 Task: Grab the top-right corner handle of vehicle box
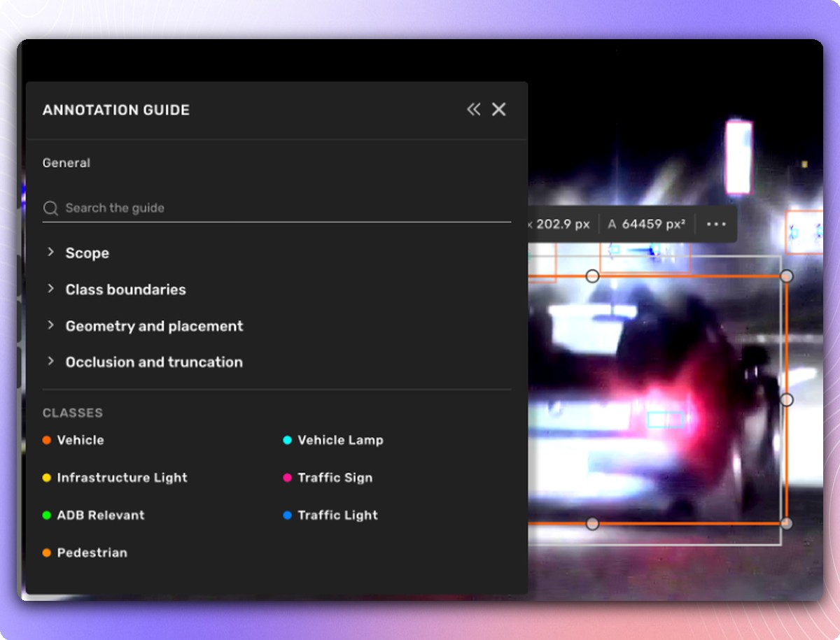point(787,276)
